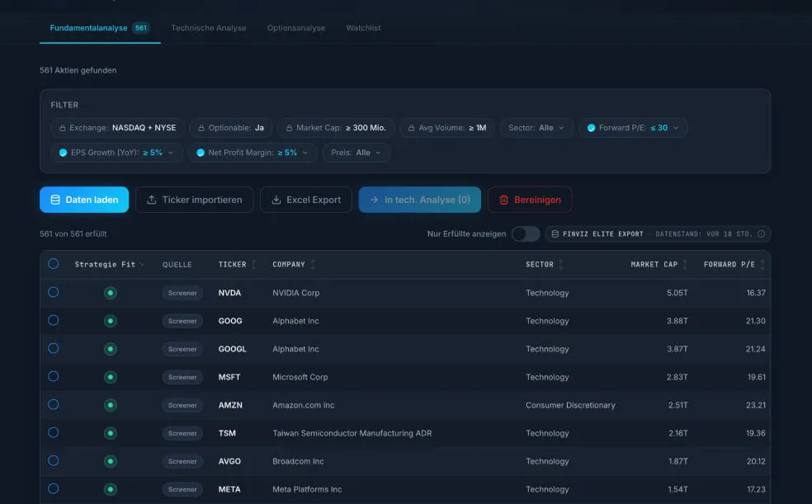The height and width of the screenshot is (504, 812).
Task: Select the GOOGL row checkbox
Action: (54, 348)
